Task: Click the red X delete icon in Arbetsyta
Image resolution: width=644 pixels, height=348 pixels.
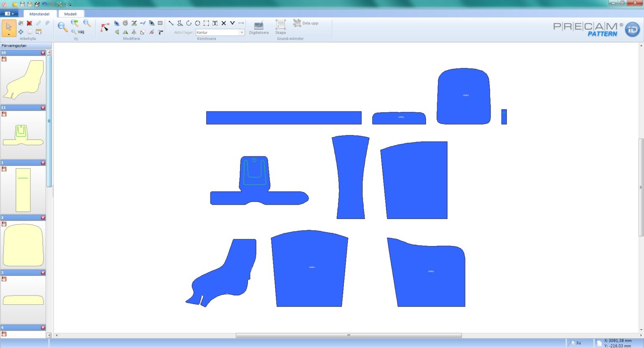Action: pyautogui.click(x=29, y=23)
